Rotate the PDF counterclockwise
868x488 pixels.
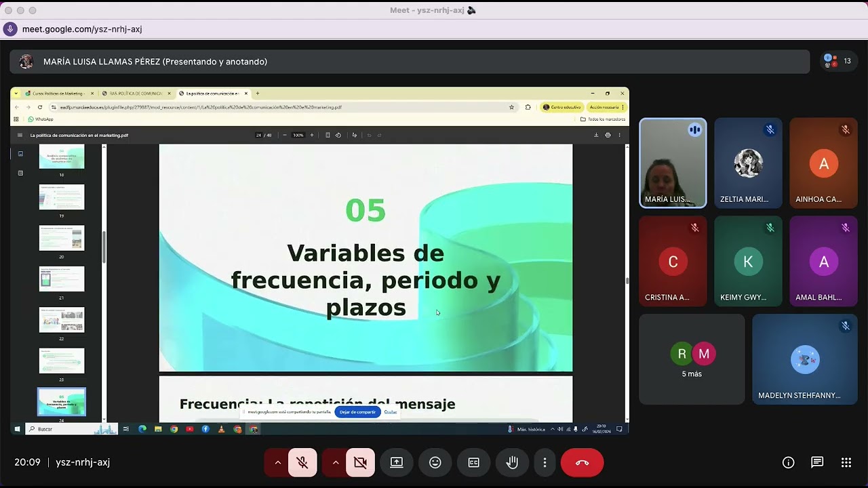(x=338, y=135)
